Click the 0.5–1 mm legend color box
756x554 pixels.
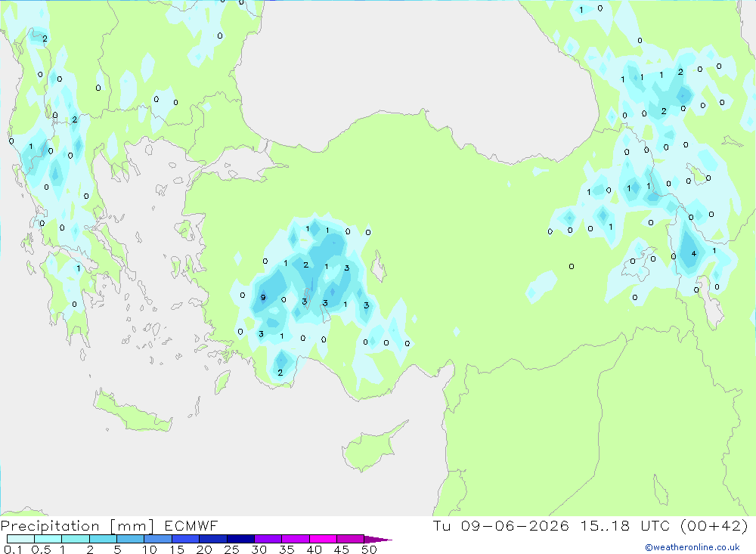(x=48, y=539)
